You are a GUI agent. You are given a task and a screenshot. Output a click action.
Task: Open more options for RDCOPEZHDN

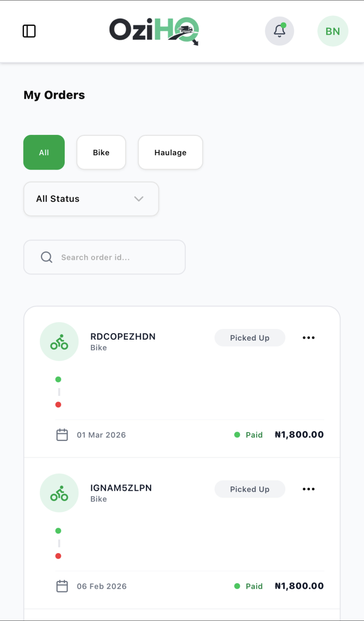tap(309, 338)
